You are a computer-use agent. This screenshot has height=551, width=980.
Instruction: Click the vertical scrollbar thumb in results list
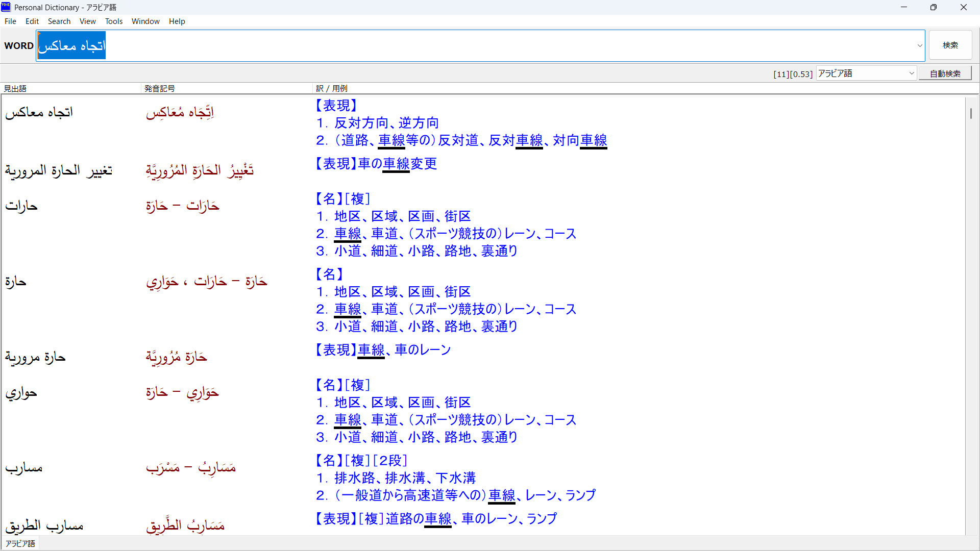point(971,113)
